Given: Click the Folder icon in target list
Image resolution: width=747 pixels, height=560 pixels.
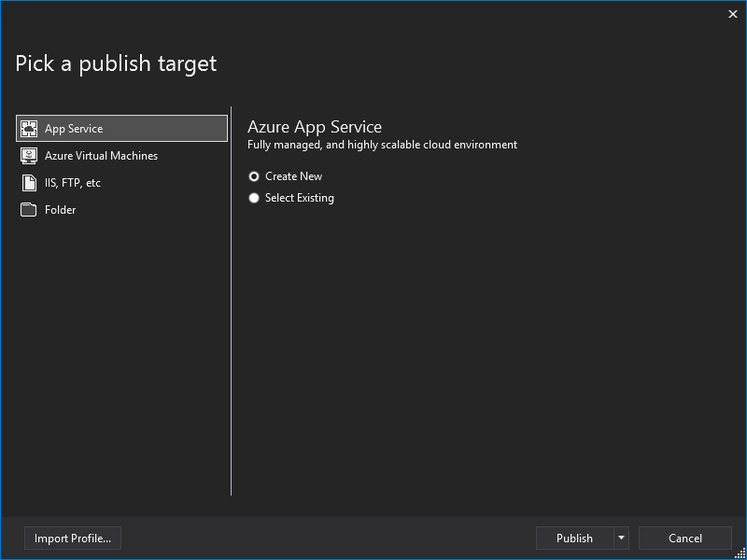Looking at the screenshot, I should tap(29, 210).
